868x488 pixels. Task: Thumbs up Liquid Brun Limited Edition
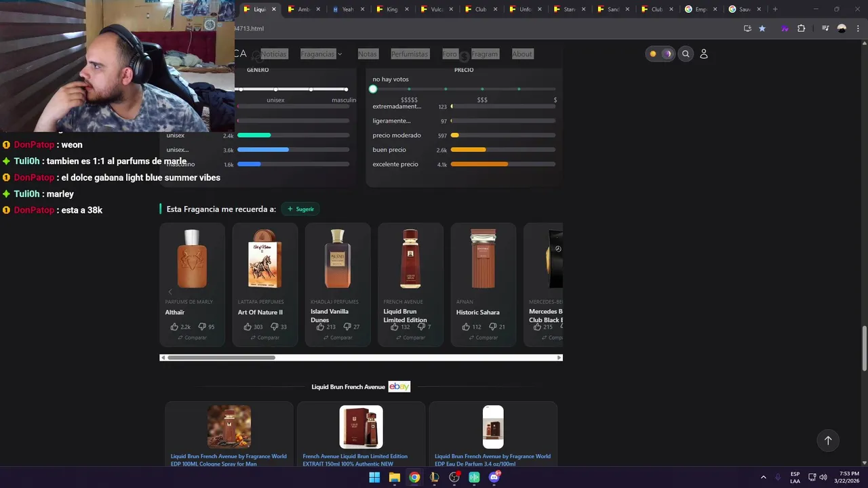[394, 327]
